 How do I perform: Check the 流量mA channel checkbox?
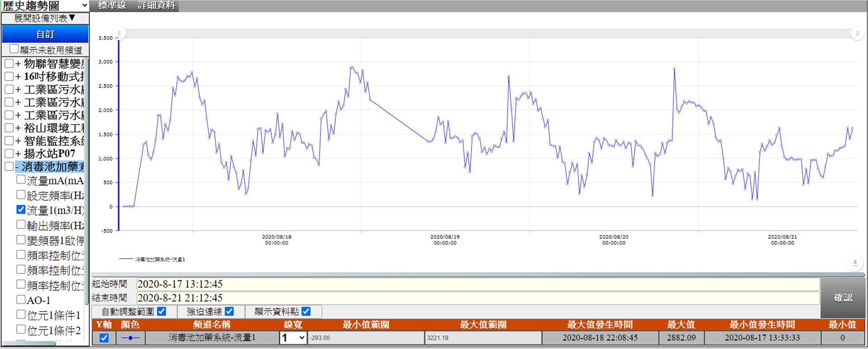21,179
